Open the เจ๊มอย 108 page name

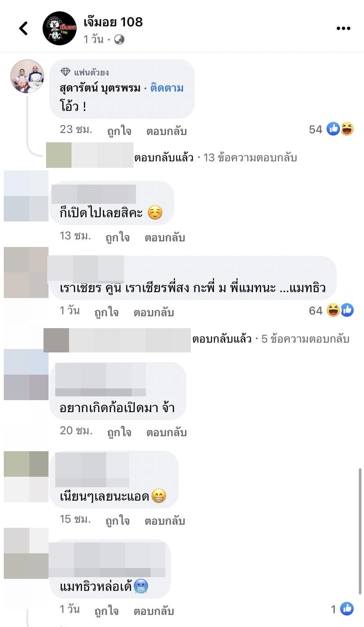pos(113,22)
